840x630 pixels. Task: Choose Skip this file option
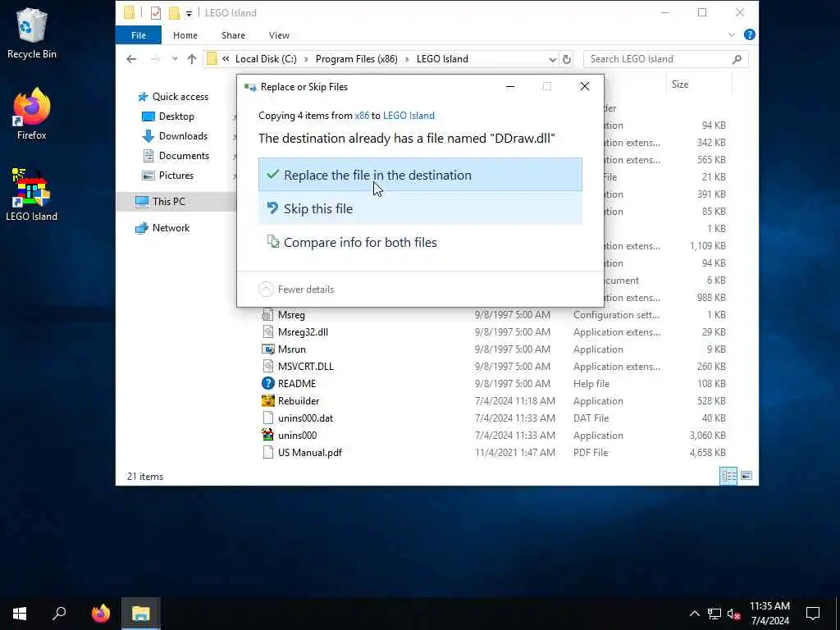click(x=420, y=208)
